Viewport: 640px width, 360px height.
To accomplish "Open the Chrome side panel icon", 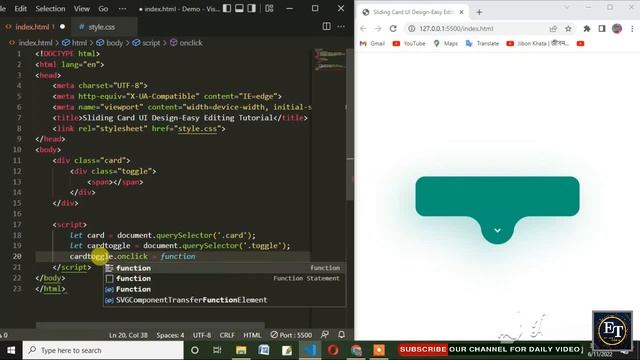I will pyautogui.click(x=602, y=29).
